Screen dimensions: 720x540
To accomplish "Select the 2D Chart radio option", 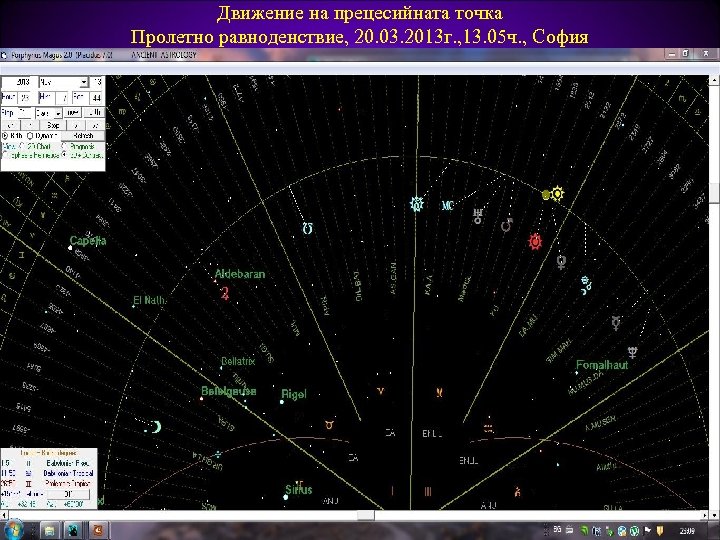I will [21, 146].
